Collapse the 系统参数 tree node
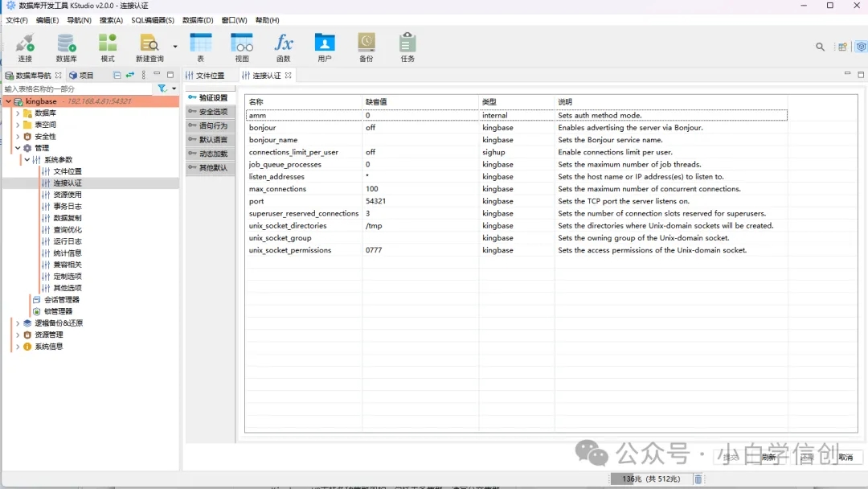The width and height of the screenshot is (868, 489). 27,159
